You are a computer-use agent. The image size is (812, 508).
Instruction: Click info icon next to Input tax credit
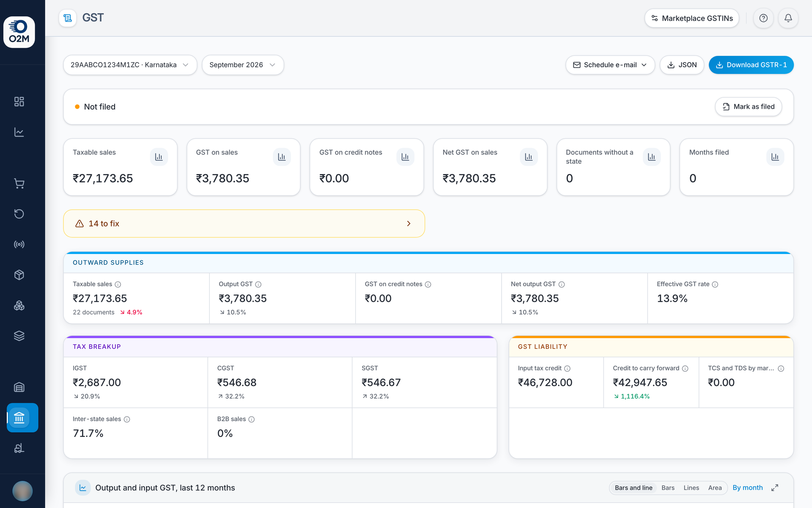(x=568, y=369)
